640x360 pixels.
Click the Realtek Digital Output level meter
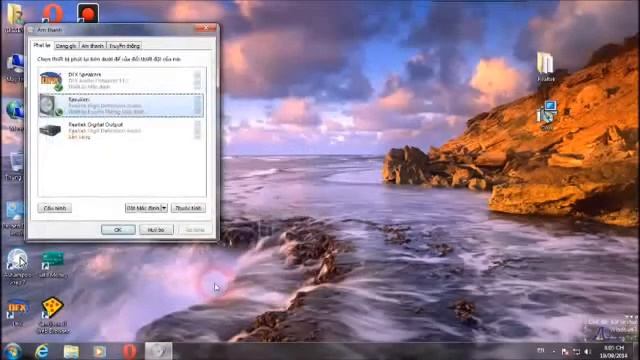pos(198,131)
